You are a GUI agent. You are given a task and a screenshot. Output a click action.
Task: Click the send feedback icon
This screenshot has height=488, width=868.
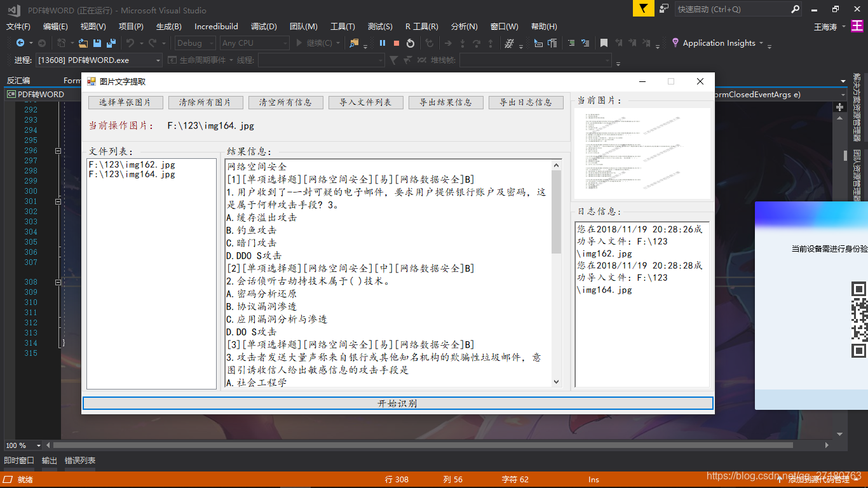click(664, 9)
